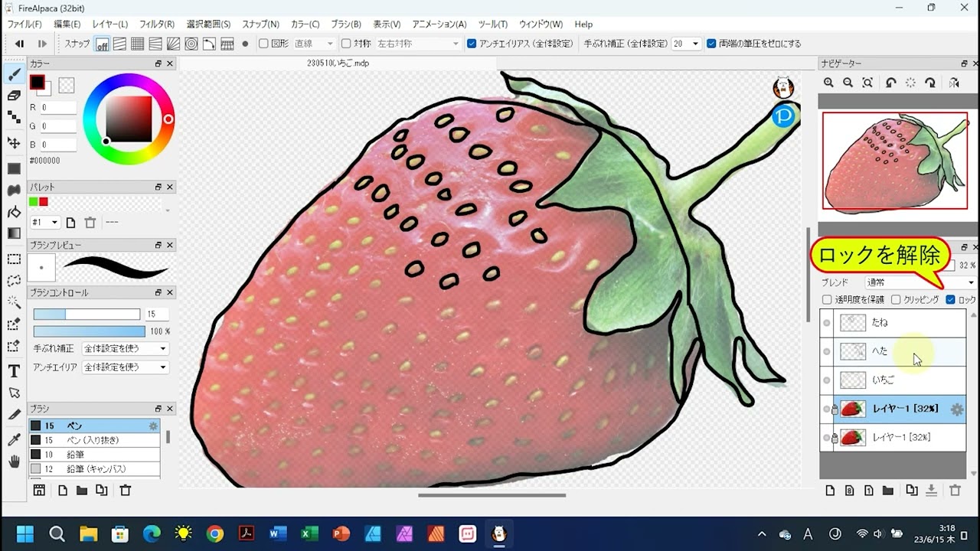The height and width of the screenshot is (551, 980).
Task: Uncheck 両端の筆圧をゼロにする checkbox
Action: tap(711, 44)
